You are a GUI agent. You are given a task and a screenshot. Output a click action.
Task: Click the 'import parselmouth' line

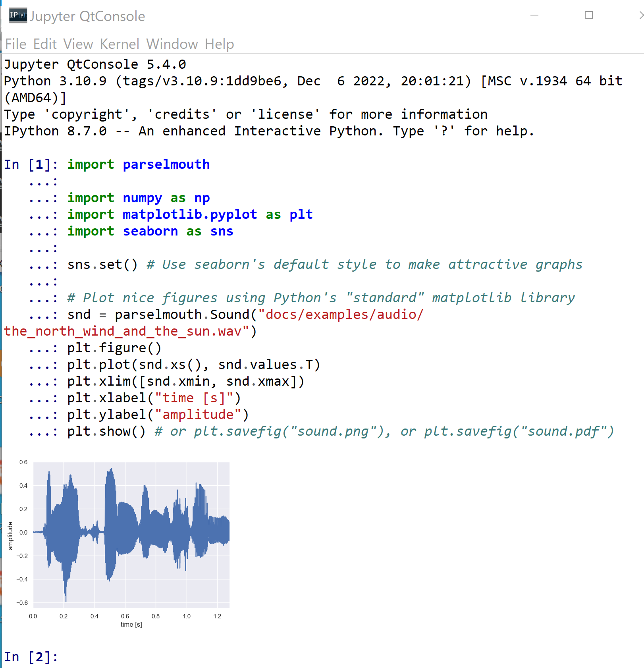[138, 164]
